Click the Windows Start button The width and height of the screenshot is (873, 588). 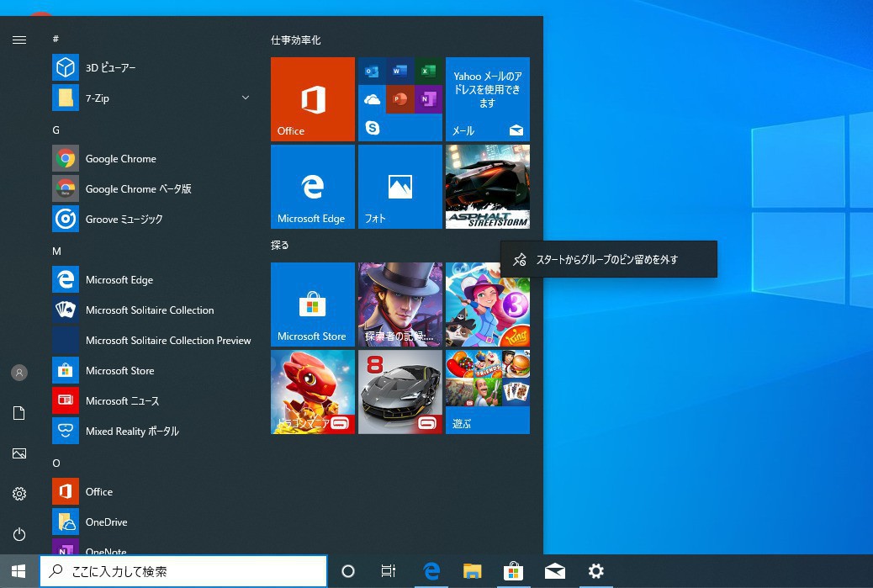pos(19,571)
